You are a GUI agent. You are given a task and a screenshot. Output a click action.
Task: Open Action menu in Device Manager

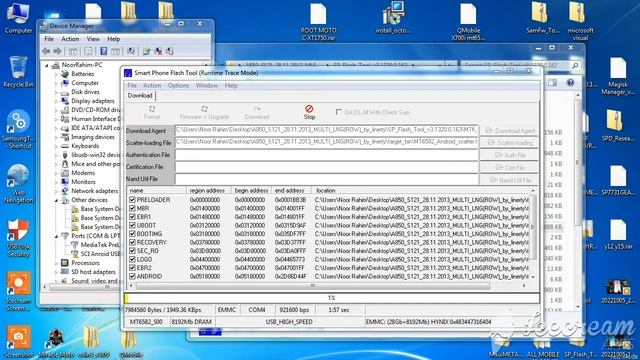pyautogui.click(x=70, y=39)
